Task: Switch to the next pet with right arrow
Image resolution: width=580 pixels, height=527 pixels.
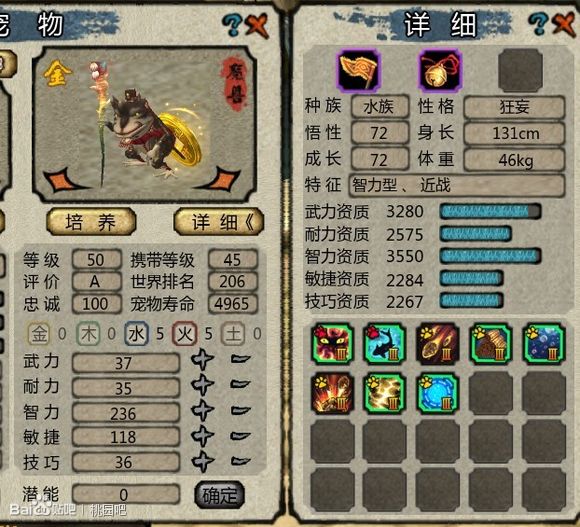Action: point(222,179)
